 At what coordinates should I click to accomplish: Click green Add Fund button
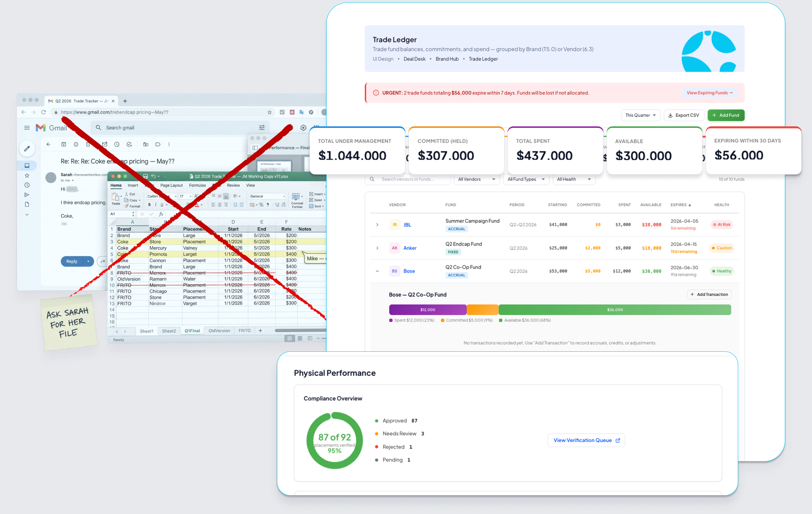click(726, 115)
